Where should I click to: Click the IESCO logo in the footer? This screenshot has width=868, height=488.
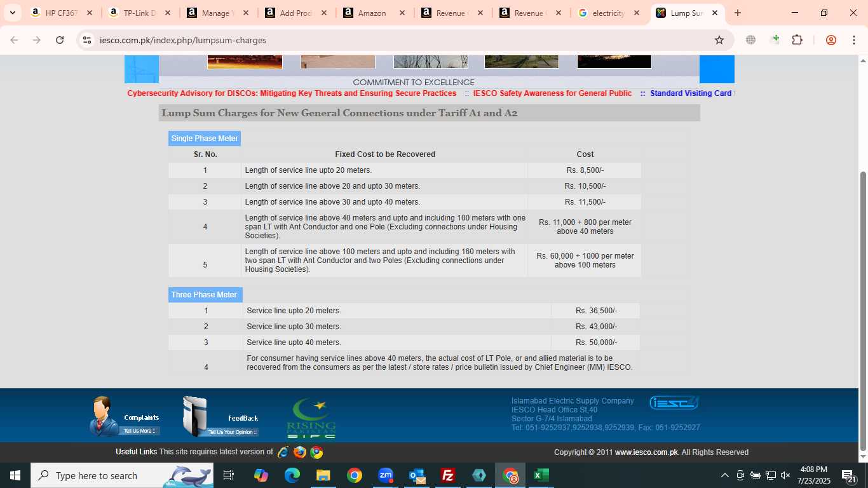674,403
